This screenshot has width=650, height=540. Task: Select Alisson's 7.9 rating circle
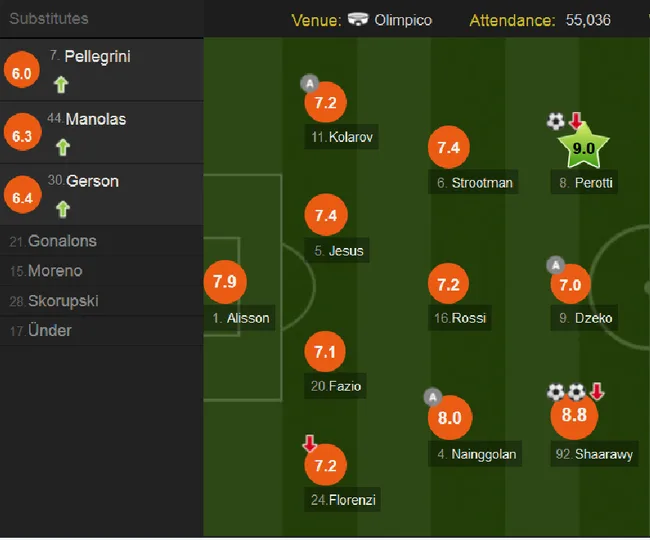click(x=225, y=282)
